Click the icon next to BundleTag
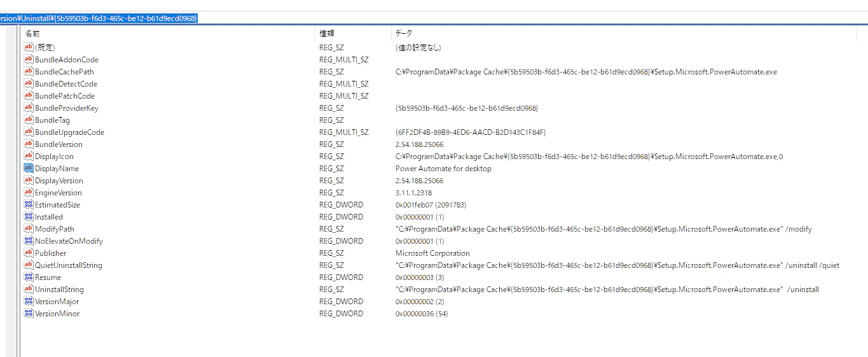The image size is (868, 357). click(28, 120)
